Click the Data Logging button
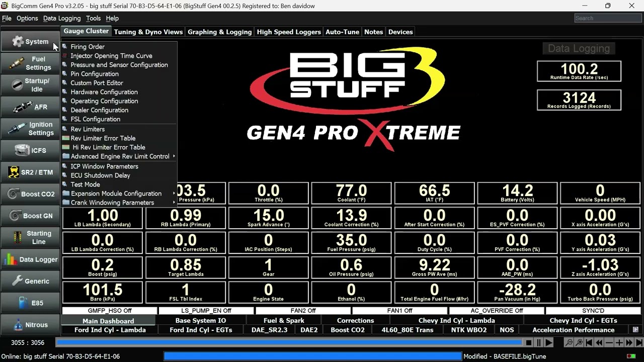 579,49
